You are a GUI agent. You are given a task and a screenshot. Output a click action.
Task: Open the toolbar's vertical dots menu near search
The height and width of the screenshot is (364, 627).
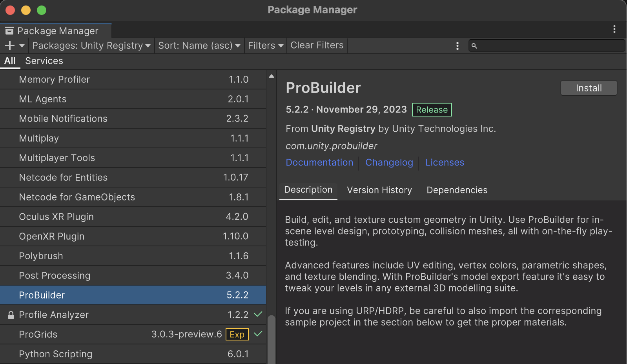(x=457, y=46)
